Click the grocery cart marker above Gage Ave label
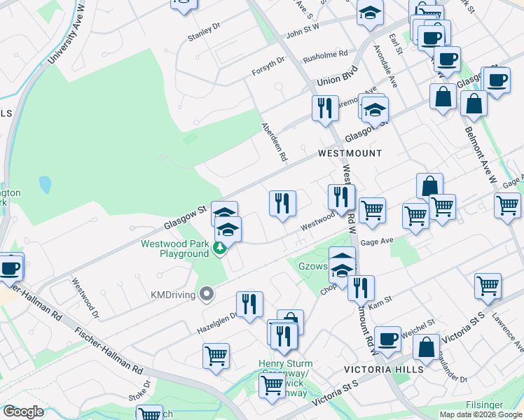524x420 pixels. tap(372, 213)
